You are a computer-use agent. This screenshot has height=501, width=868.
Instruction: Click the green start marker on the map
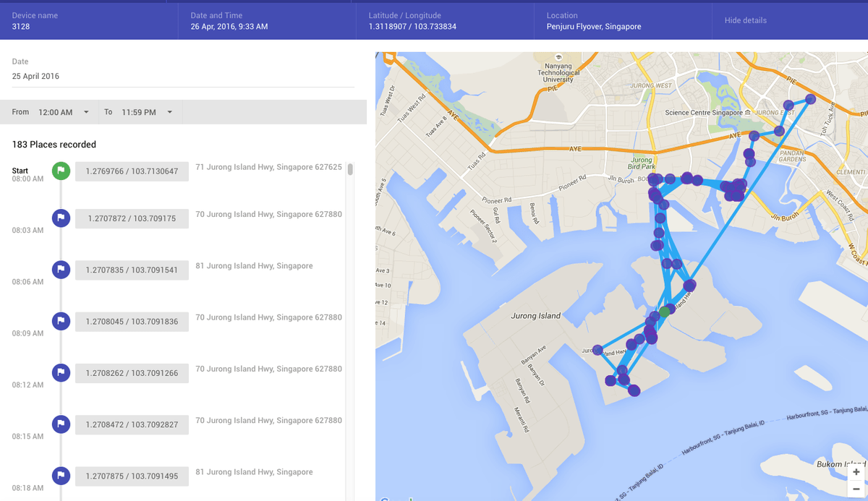pos(665,312)
